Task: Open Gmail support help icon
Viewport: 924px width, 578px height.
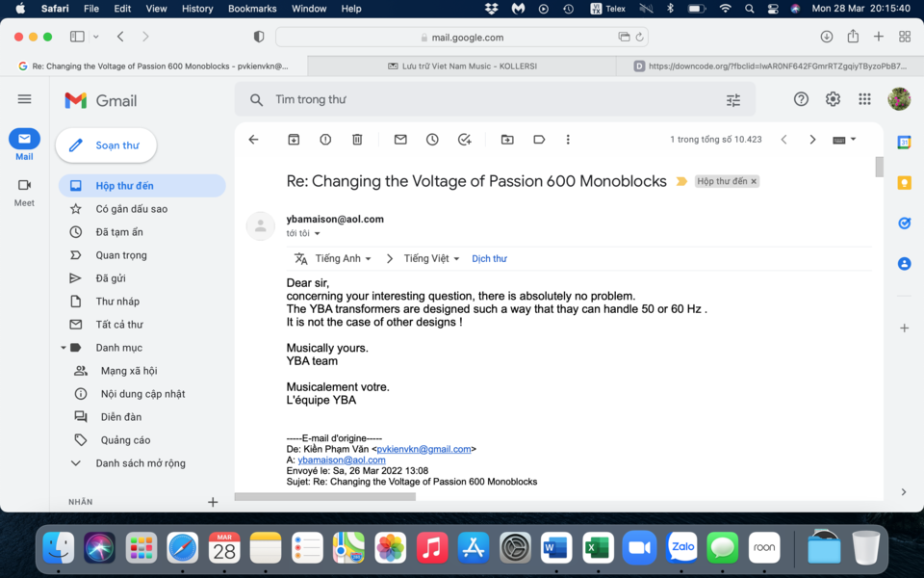Action: (x=801, y=99)
